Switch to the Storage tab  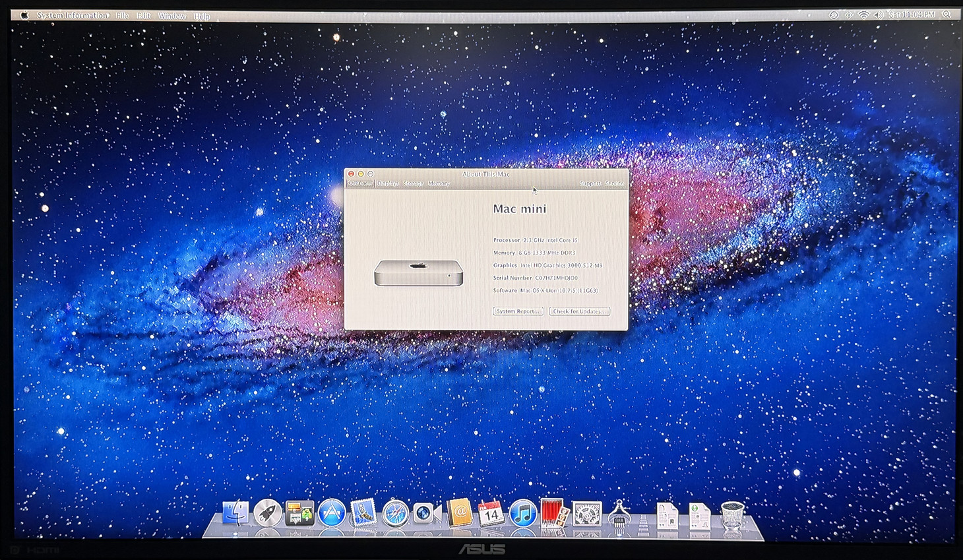[x=414, y=183]
